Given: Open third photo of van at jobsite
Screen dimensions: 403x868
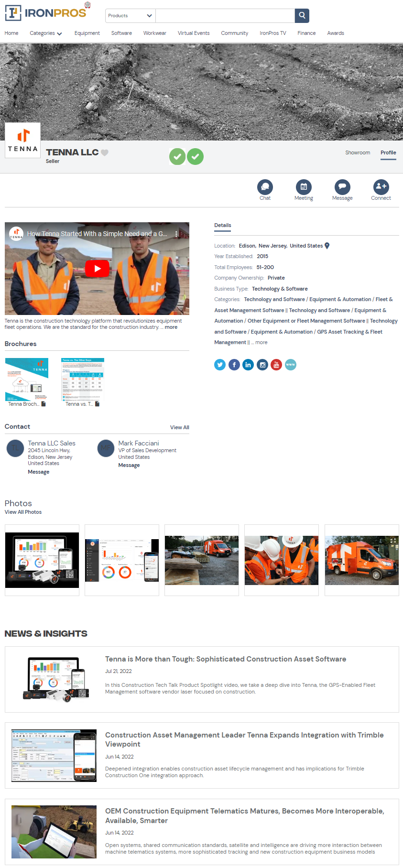Looking at the screenshot, I should (202, 560).
